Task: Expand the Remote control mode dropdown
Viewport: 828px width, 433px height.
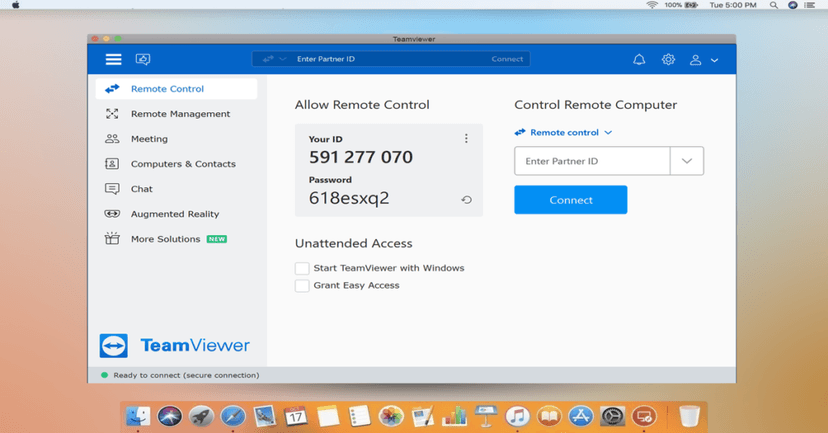Action: [563, 132]
